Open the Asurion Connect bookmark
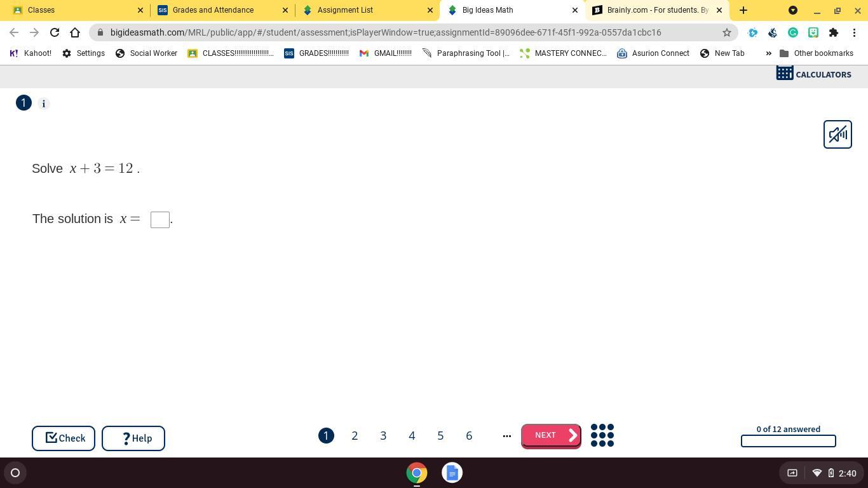Image resolution: width=868 pixels, height=488 pixels. tap(653, 53)
